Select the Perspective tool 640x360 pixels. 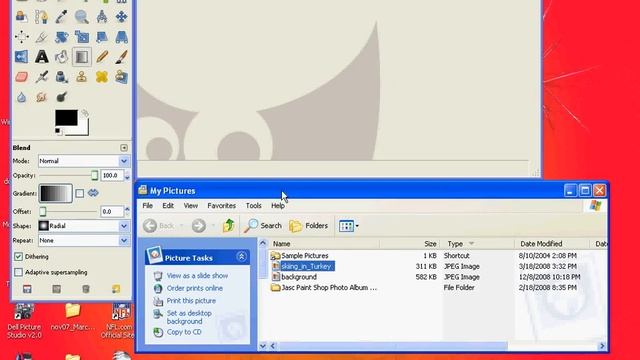point(121,37)
